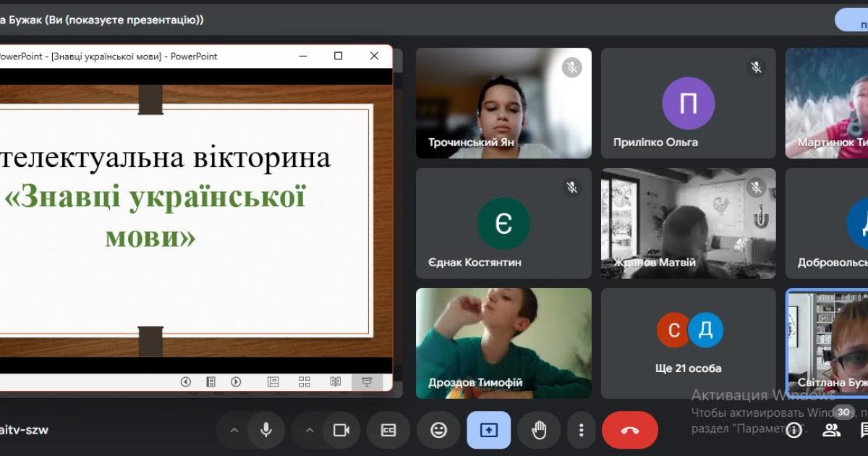Turn off the camera button
The width and height of the screenshot is (868, 456).
pyautogui.click(x=341, y=430)
